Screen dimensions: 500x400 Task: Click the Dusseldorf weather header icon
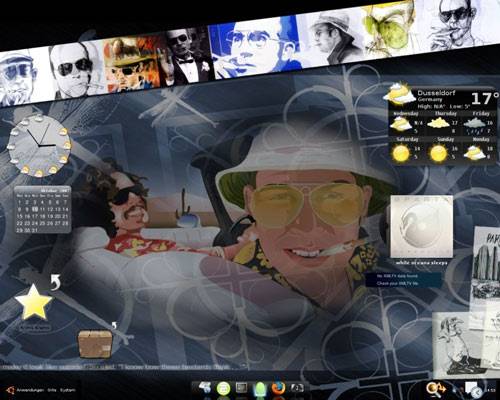tap(399, 94)
